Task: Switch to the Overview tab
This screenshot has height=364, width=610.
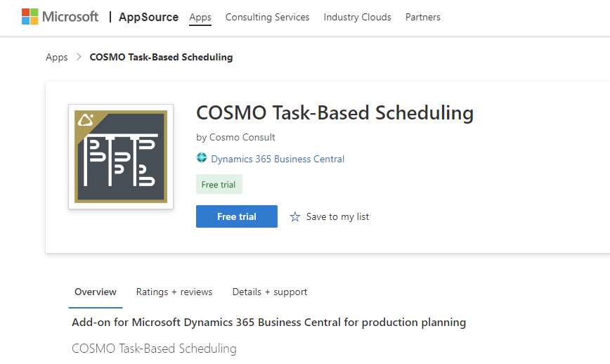Action: coord(96,292)
